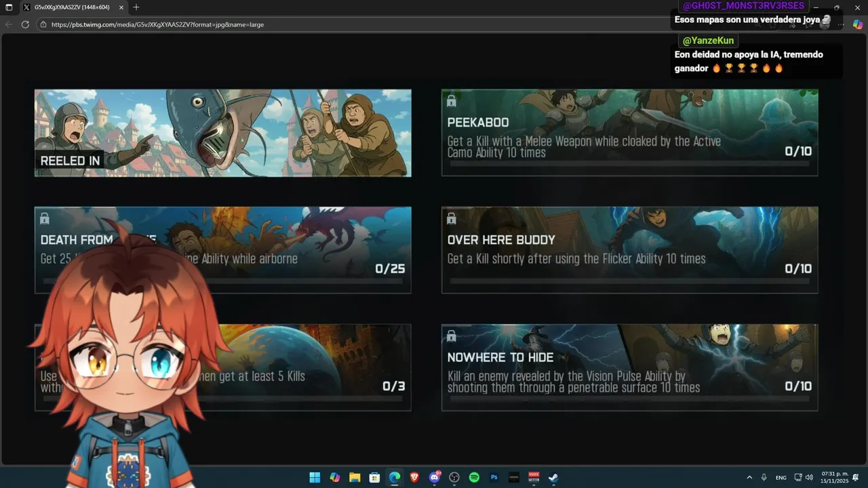Launch Copilot from the taskbar
The width and height of the screenshot is (868, 488).
click(x=334, y=477)
